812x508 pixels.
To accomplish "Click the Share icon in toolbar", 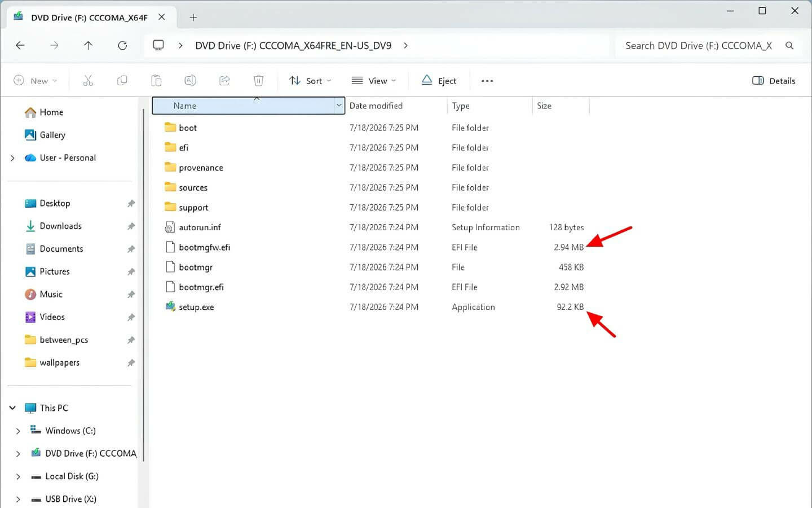I will click(x=224, y=81).
